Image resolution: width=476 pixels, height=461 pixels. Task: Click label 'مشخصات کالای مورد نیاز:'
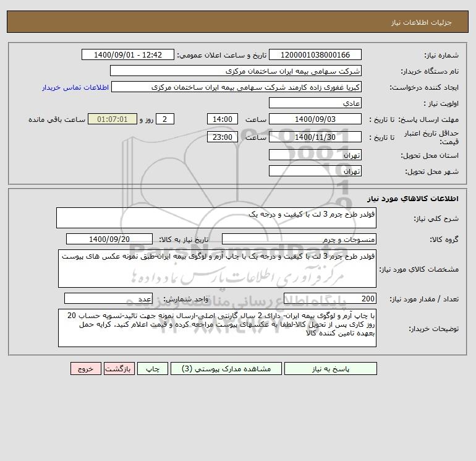[419, 269]
